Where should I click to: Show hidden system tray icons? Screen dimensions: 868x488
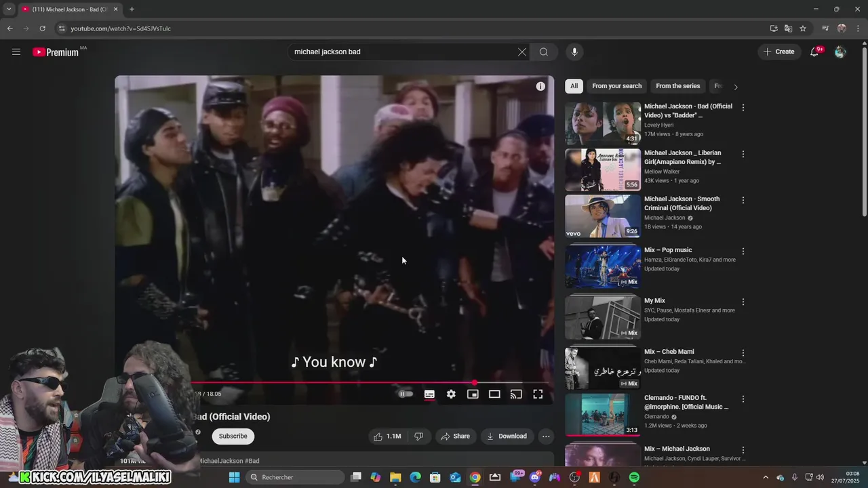coord(766,477)
